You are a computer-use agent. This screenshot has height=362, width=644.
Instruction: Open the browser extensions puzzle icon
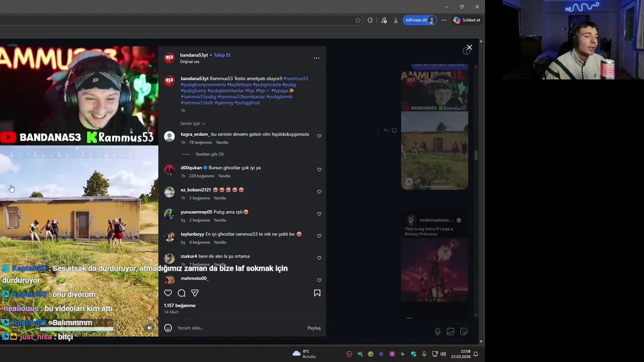pos(370,20)
